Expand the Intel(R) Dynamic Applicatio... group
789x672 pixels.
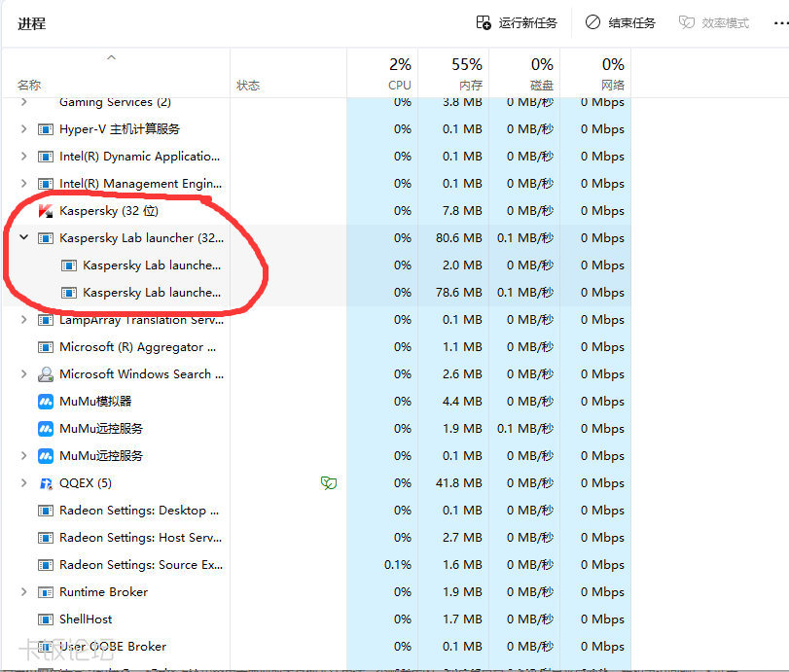23,157
